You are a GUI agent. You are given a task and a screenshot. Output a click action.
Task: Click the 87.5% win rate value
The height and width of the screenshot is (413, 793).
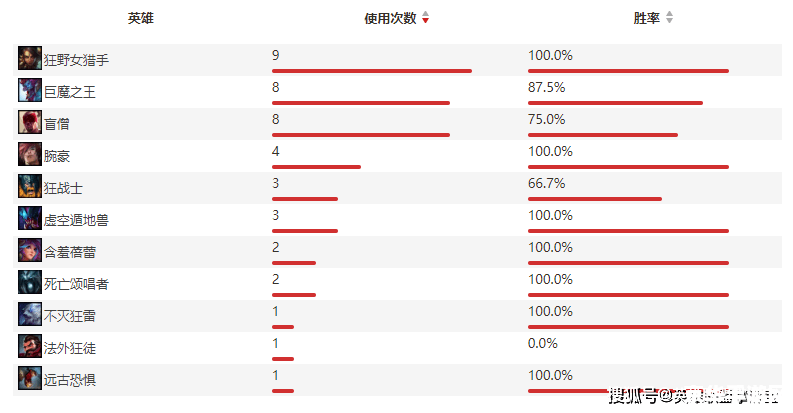point(546,88)
